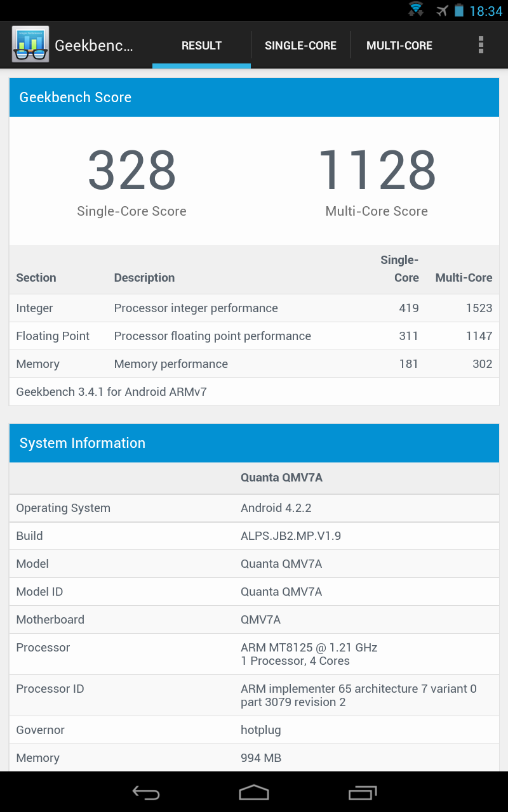Tap the System Information header
The image size is (508, 812).
tap(254, 443)
